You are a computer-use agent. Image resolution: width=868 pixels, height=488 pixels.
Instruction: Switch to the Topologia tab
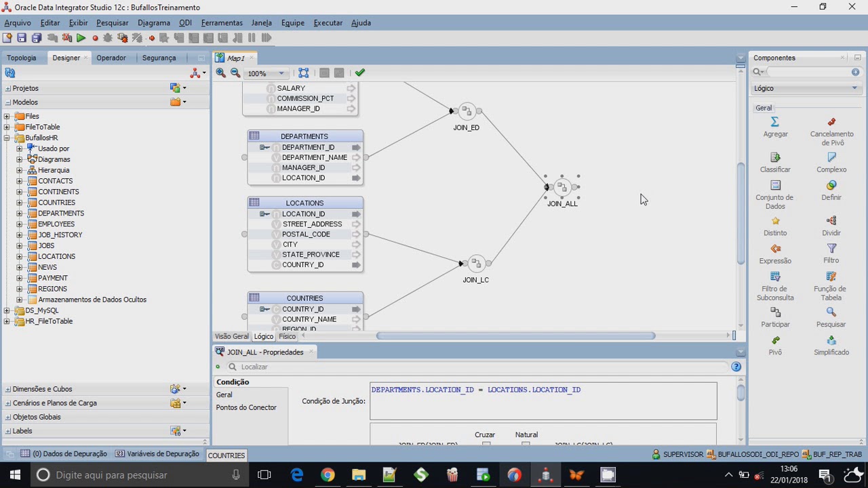coord(22,58)
